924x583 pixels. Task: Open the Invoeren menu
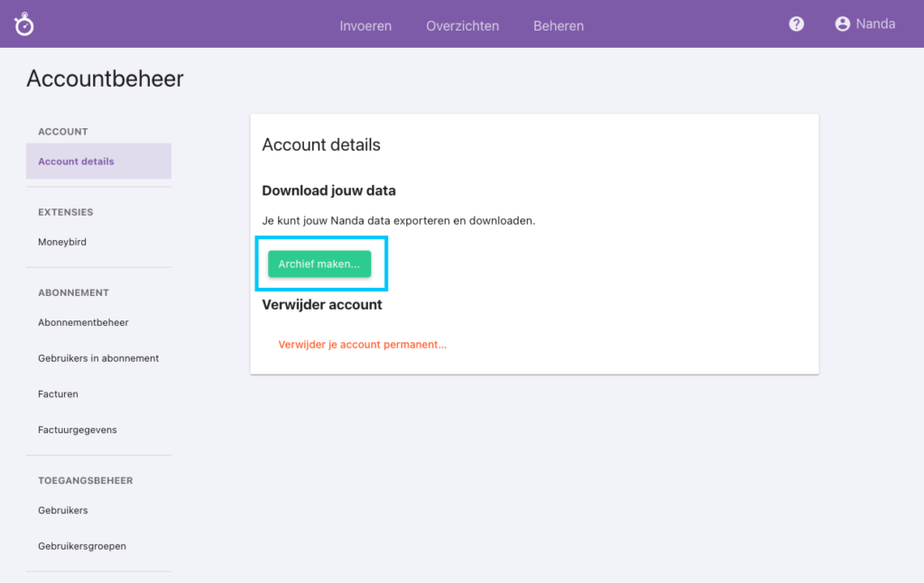click(x=365, y=26)
